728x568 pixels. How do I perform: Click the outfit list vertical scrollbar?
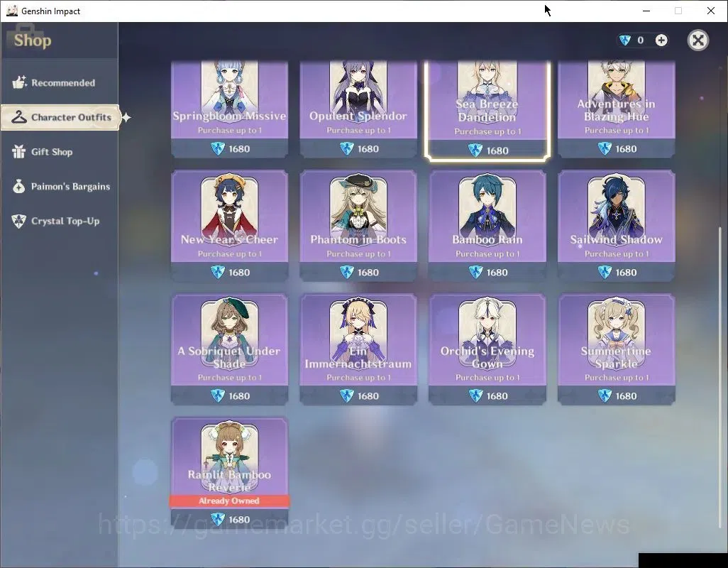click(x=720, y=377)
